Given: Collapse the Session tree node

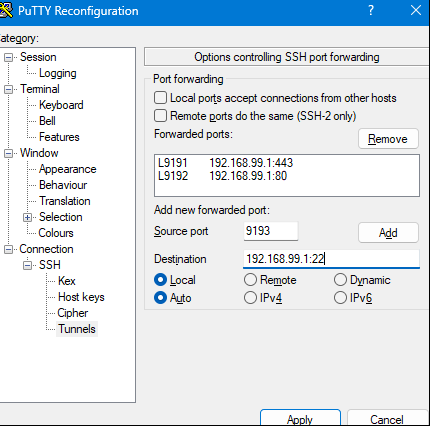Looking at the screenshot, I should pos(8,57).
